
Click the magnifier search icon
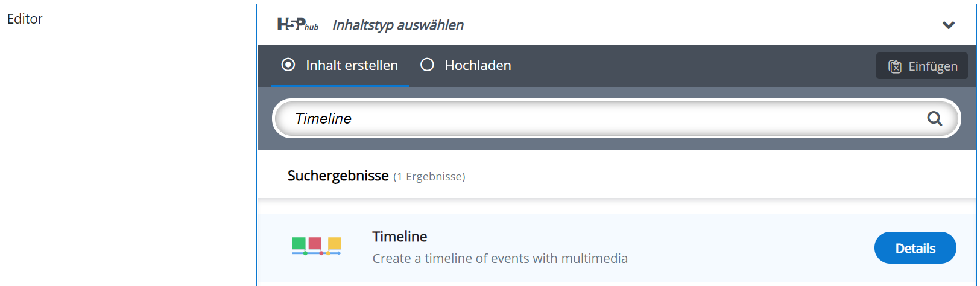coord(934,119)
